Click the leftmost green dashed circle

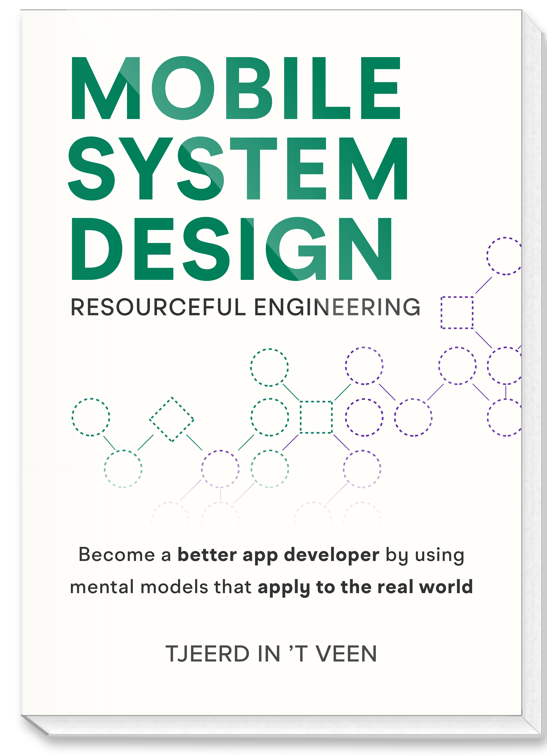coord(91,417)
